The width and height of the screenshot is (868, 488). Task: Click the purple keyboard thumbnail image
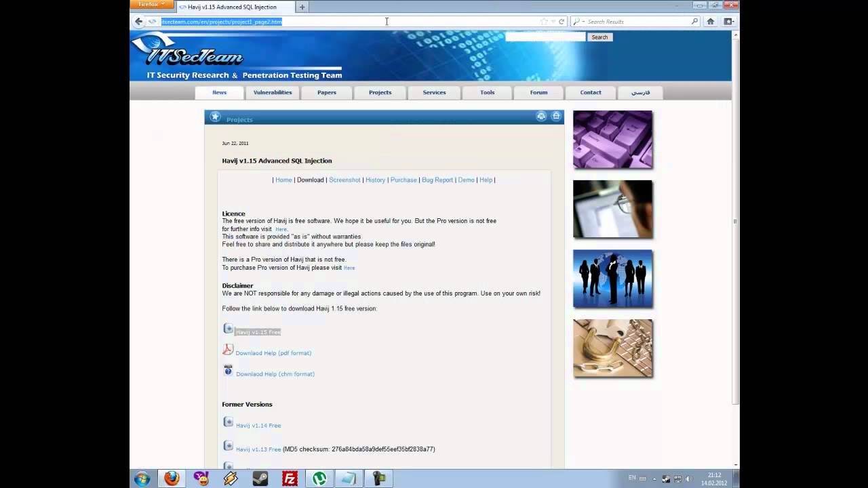tap(612, 139)
